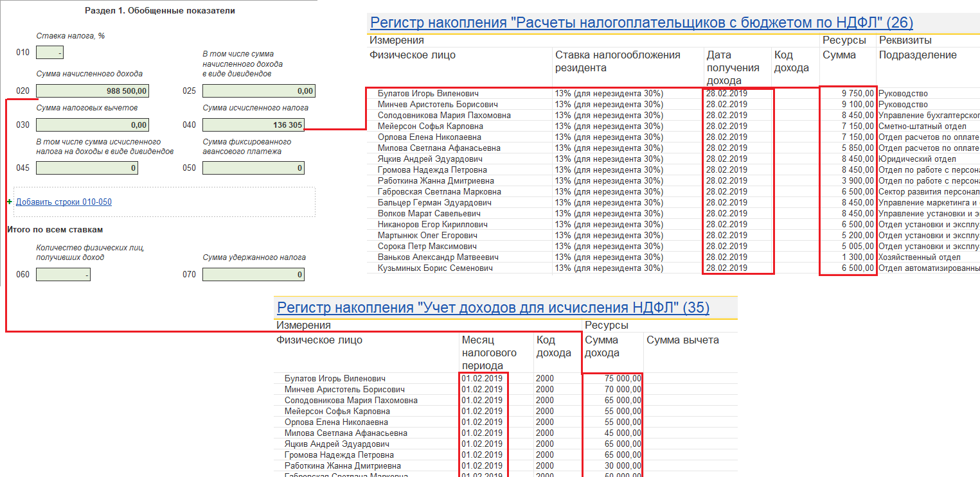This screenshot has width=980, height=477.
Task: Open the 'Учет доходов для исчисления НДФЛ' register link
Action: click(x=493, y=308)
